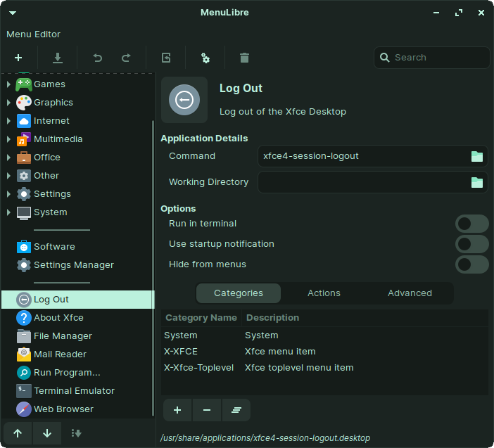Select the Log Out tree entry
Viewport: 494px width, 448px height.
[78, 300]
